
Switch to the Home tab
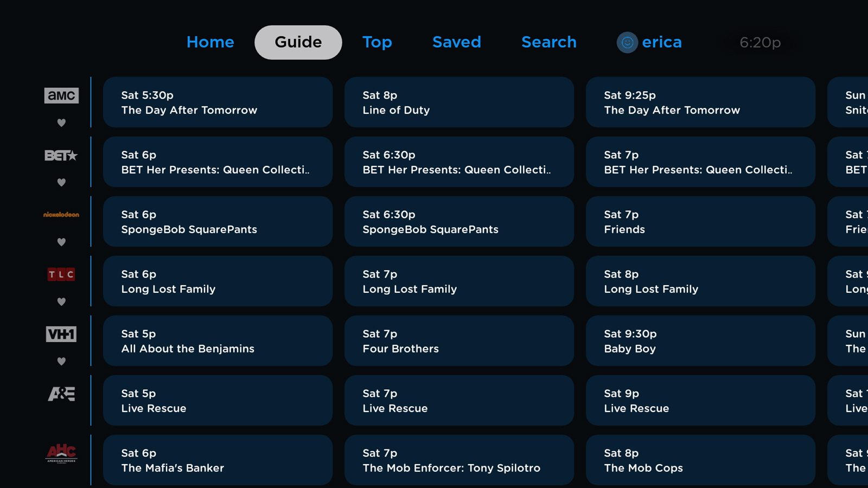210,42
